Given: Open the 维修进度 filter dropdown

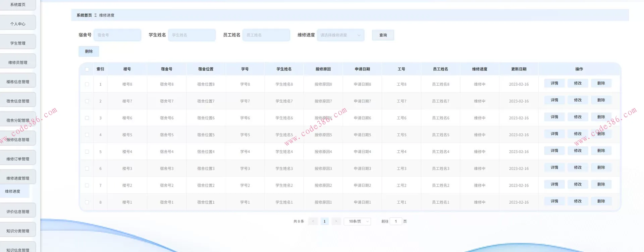Looking at the screenshot, I should [x=340, y=35].
